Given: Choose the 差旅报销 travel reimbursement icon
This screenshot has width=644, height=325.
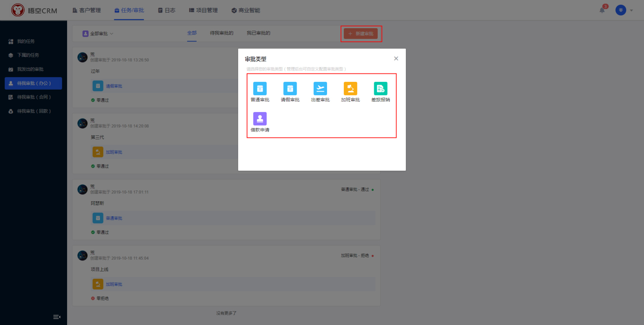Looking at the screenshot, I should pyautogui.click(x=381, y=89).
